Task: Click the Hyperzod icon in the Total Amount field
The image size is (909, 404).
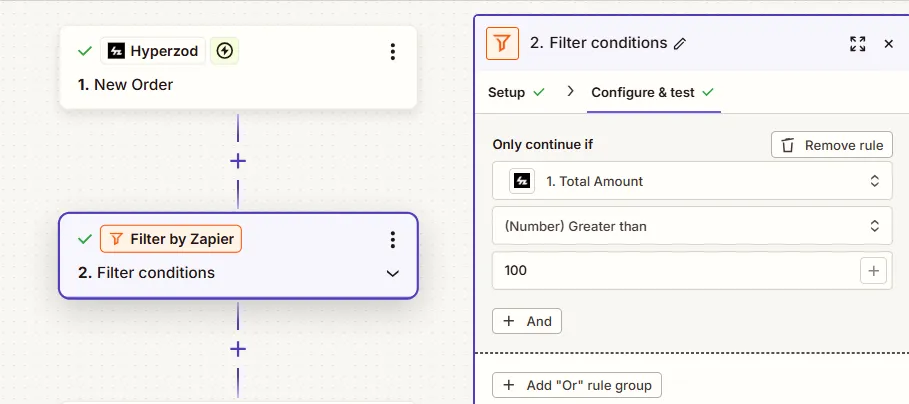Action: coord(522,181)
